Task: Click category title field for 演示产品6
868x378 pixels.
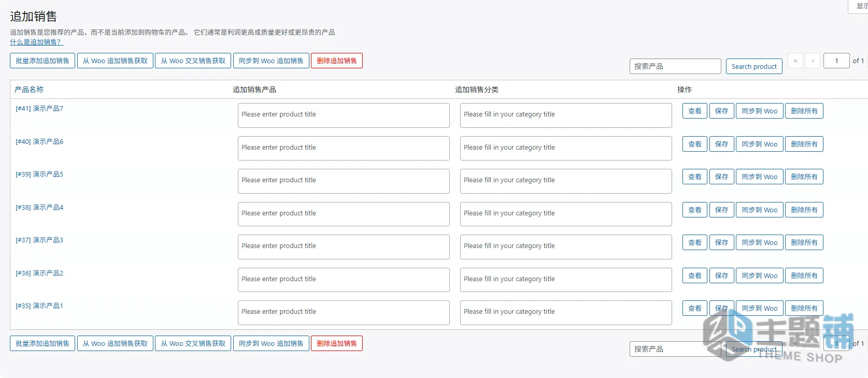Action: pos(566,148)
